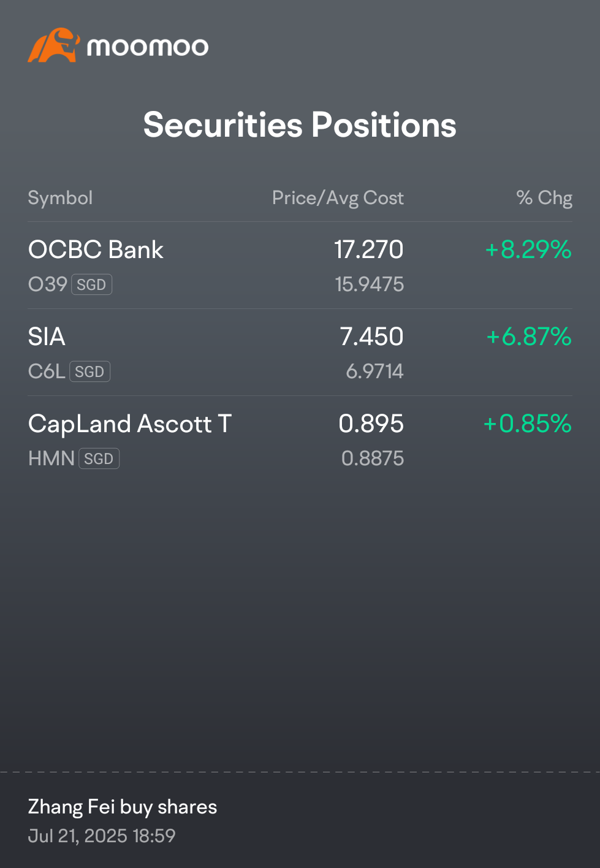Click the moomoo bull logo icon
The height and width of the screenshot is (868, 600).
pyautogui.click(x=53, y=45)
